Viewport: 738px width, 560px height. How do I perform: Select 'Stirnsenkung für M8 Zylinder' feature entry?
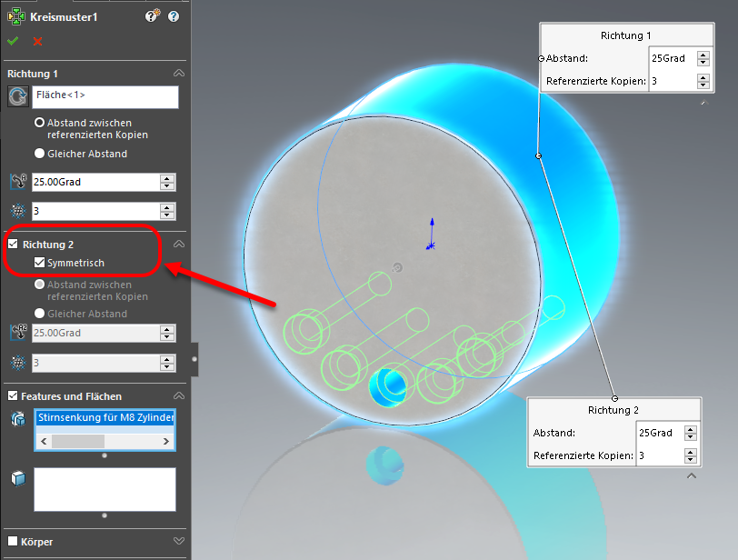click(x=105, y=417)
